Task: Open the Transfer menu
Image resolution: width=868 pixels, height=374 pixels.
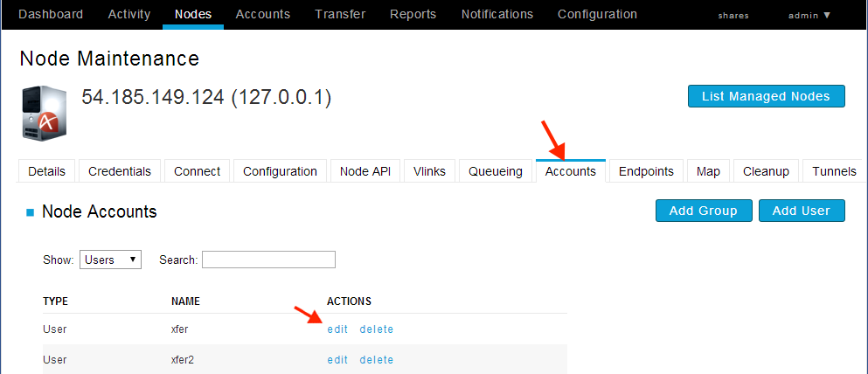Action: tap(340, 14)
